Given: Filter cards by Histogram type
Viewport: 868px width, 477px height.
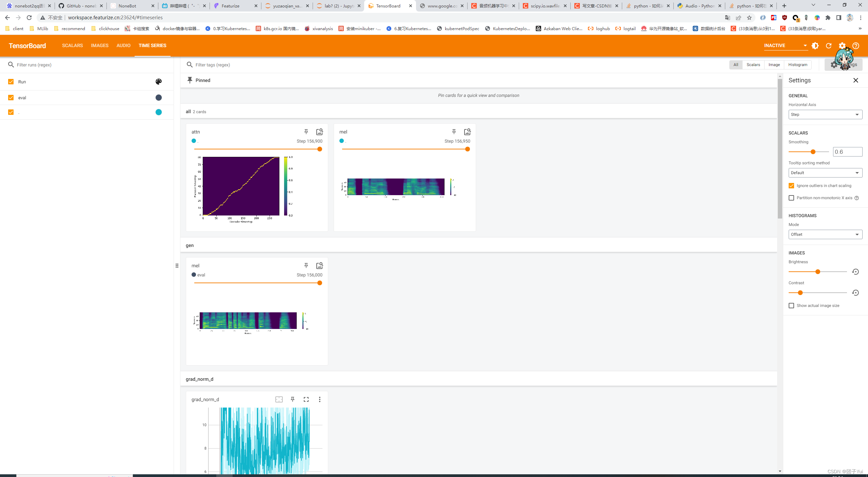Looking at the screenshot, I should tap(797, 65).
